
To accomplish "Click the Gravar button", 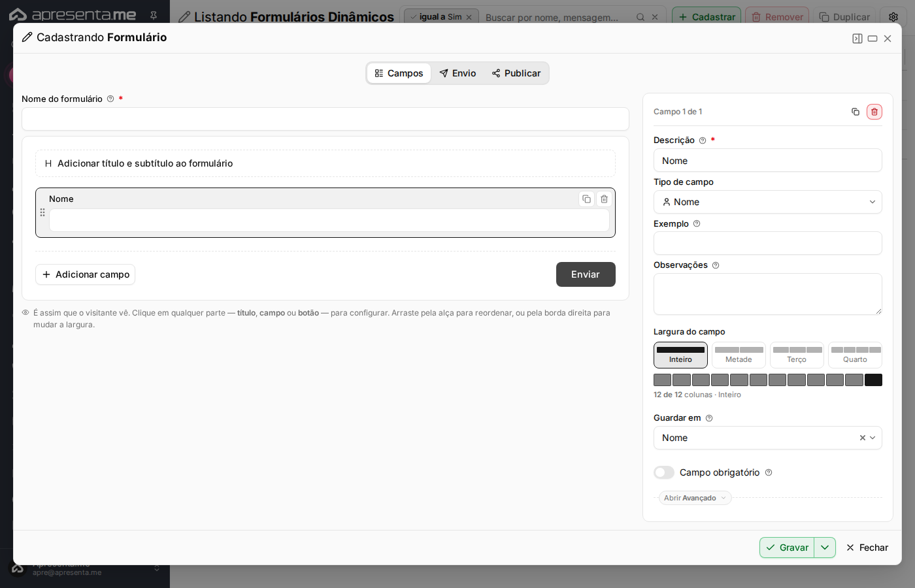I will pyautogui.click(x=787, y=547).
